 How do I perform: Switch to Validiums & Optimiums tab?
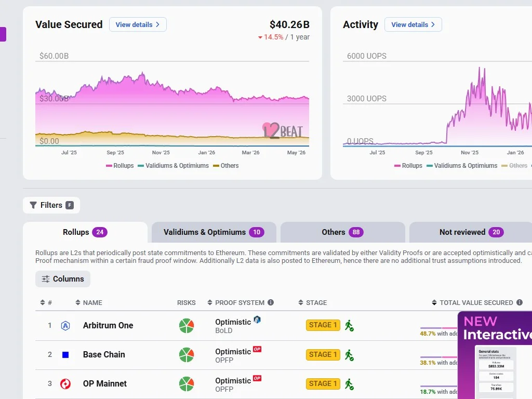click(x=214, y=232)
